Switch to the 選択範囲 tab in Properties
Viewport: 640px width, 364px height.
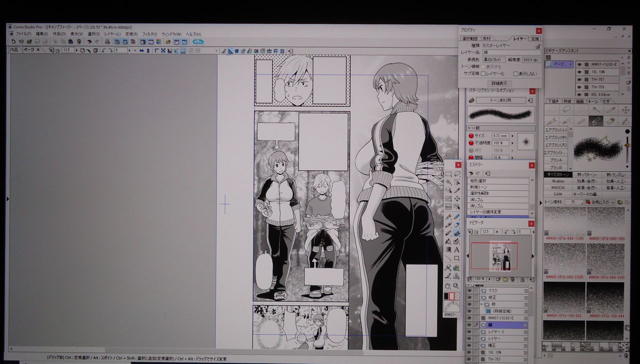(x=470, y=38)
